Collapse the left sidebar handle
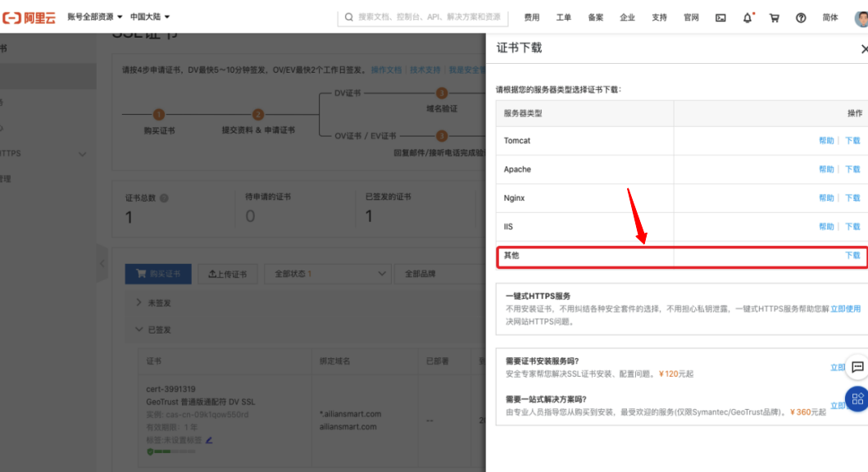 (x=102, y=263)
